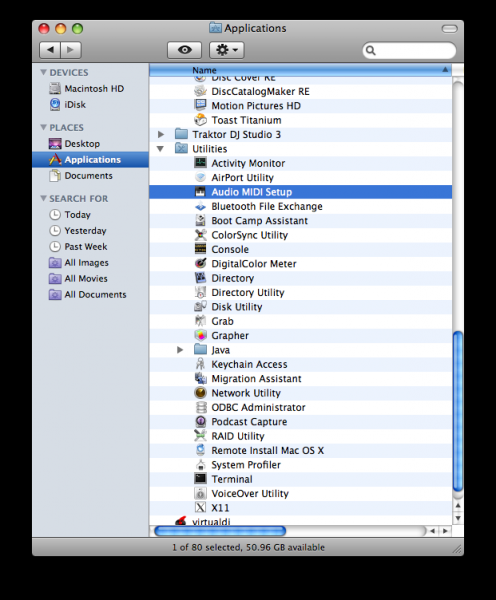
Task: Click the Podcast Capture icon
Action: click(x=200, y=421)
